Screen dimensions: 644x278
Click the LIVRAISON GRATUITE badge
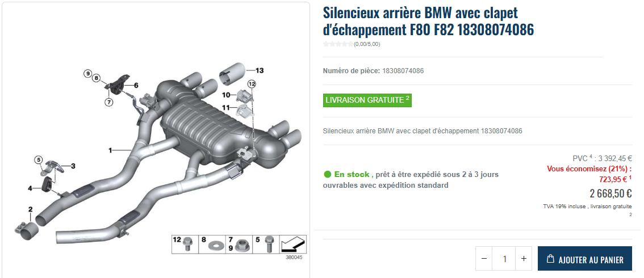(x=367, y=100)
